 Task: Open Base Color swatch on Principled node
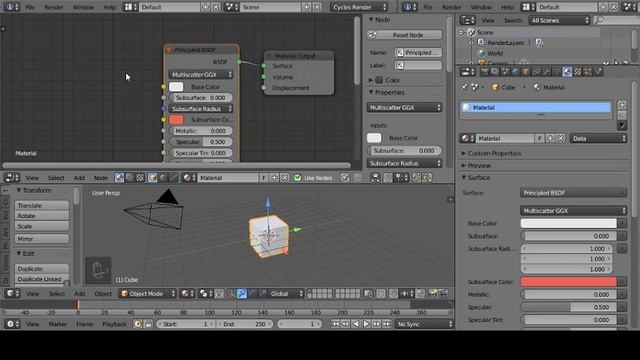(x=176, y=87)
